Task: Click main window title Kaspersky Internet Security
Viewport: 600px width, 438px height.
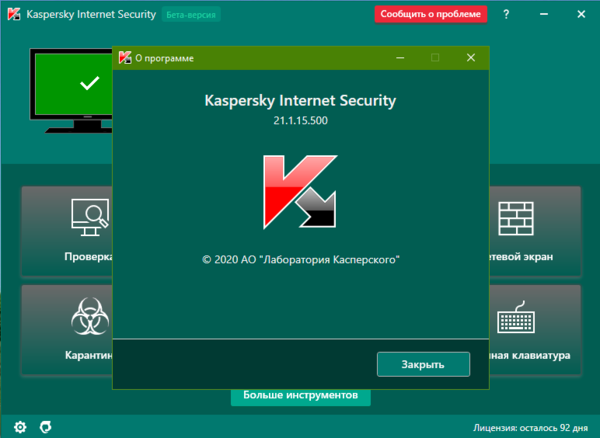Action: [91, 15]
